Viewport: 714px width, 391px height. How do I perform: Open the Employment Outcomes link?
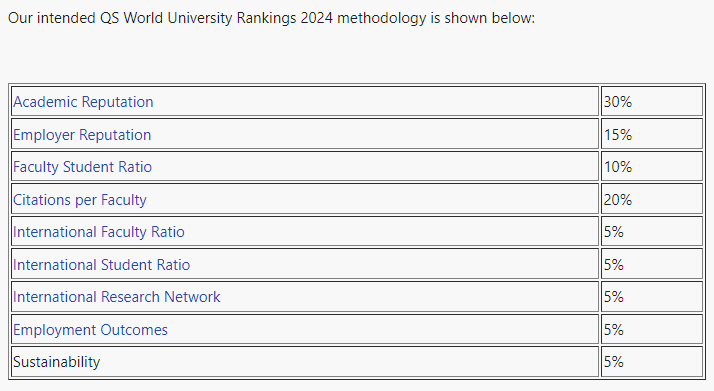pyautogui.click(x=90, y=330)
